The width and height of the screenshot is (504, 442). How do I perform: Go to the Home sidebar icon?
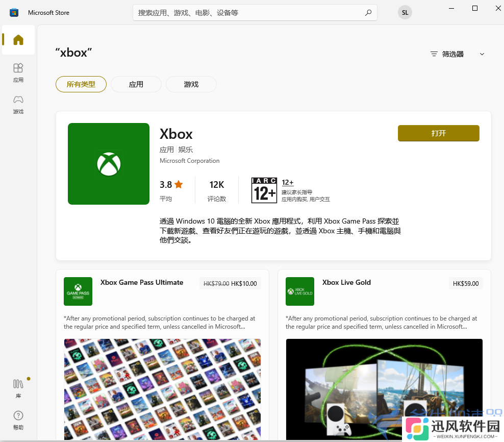pyautogui.click(x=18, y=40)
